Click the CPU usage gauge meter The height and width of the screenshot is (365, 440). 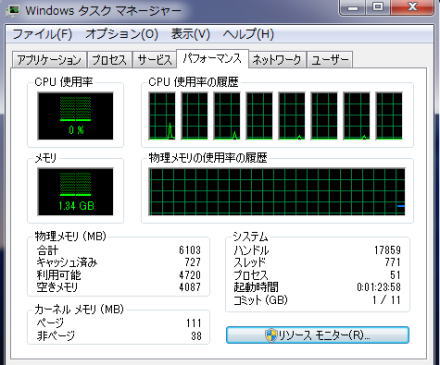pos(75,116)
